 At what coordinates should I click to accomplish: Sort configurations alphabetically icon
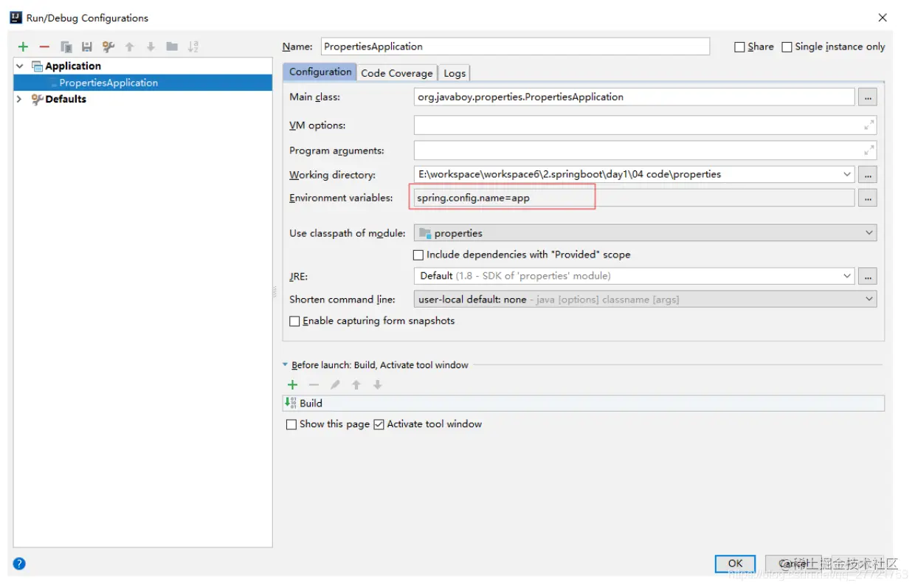(x=193, y=46)
